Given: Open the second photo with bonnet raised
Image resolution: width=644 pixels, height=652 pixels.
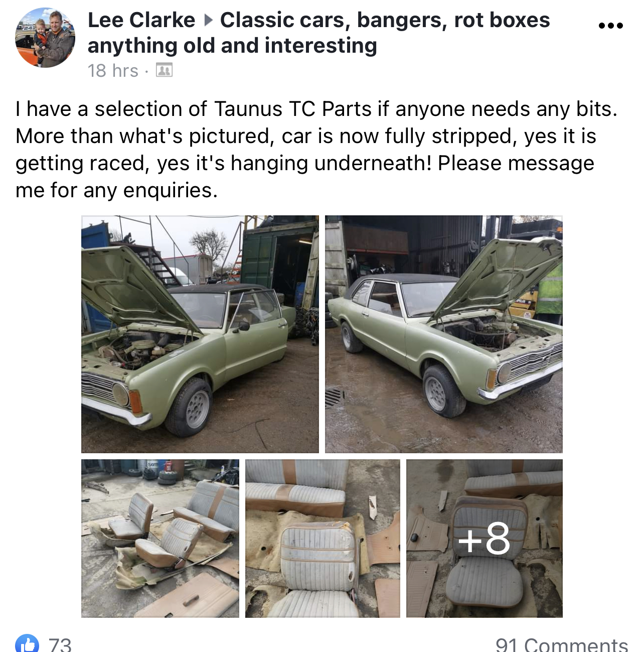Looking at the screenshot, I should (x=444, y=334).
